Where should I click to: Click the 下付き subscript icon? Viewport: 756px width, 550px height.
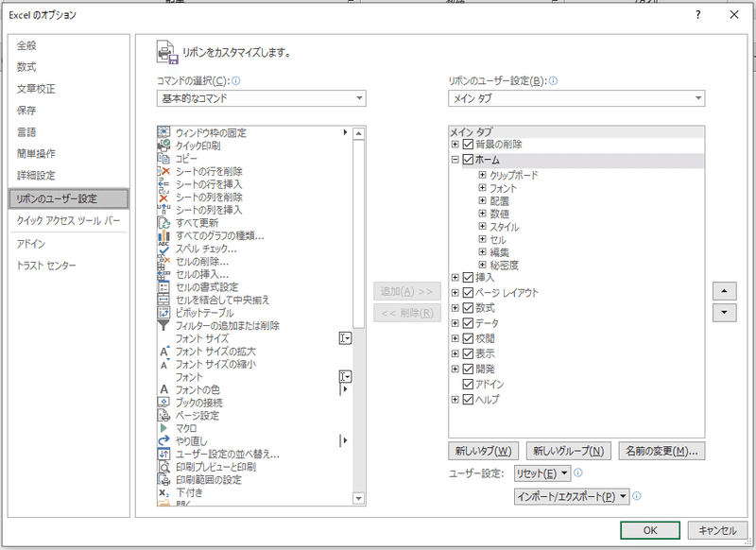(x=163, y=492)
